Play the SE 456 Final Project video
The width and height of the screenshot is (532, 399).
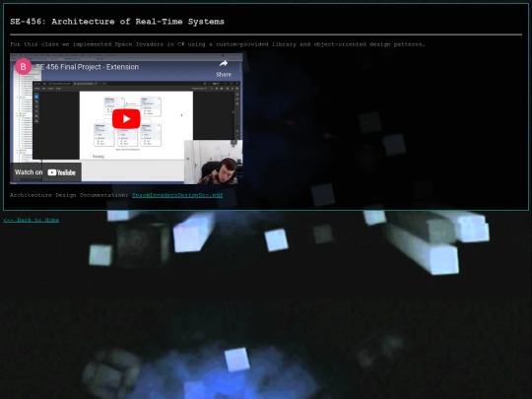tap(126, 119)
